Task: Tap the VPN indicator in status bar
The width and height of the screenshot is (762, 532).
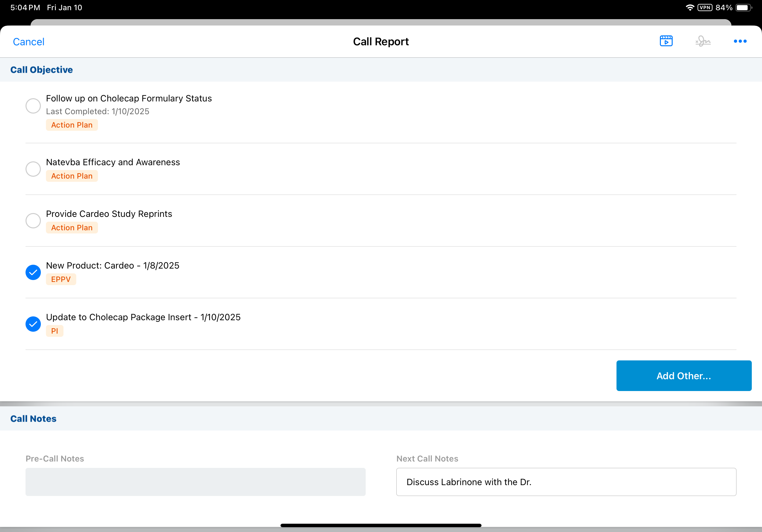Action: click(705, 8)
